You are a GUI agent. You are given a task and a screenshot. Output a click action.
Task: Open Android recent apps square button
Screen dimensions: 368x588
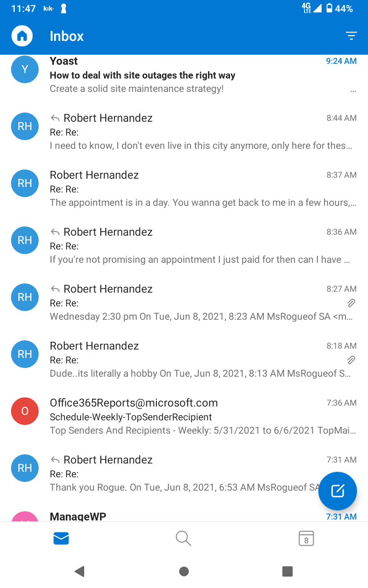287,571
